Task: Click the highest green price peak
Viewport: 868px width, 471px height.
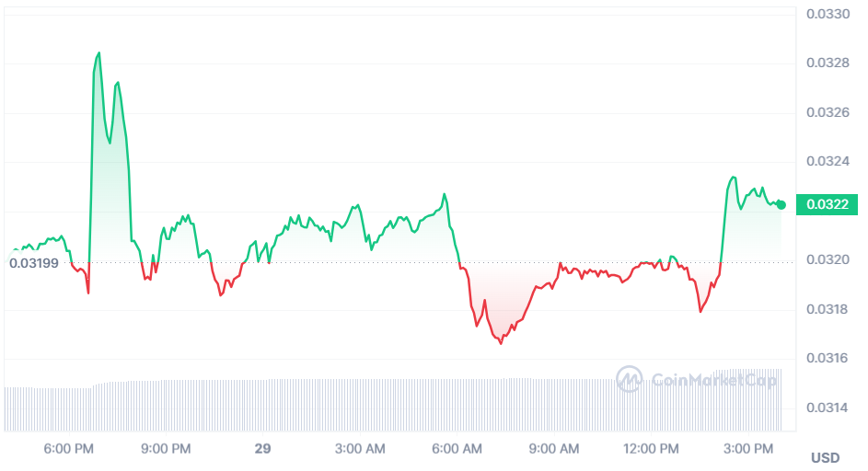Action: click(99, 53)
